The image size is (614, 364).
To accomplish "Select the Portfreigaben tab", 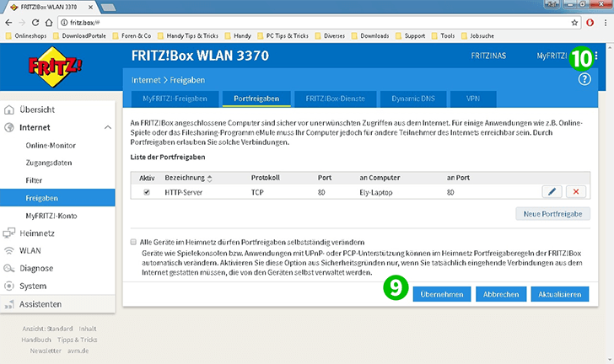I will point(256,99).
